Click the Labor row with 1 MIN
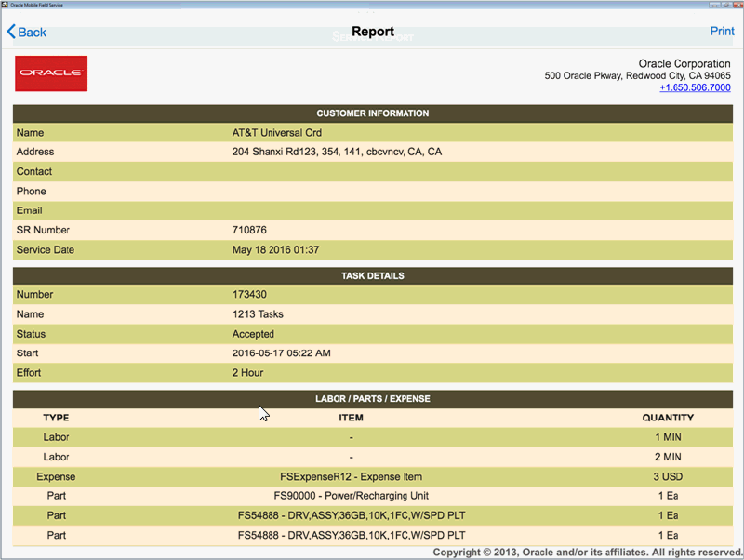This screenshot has height=560, width=744. 373,437
